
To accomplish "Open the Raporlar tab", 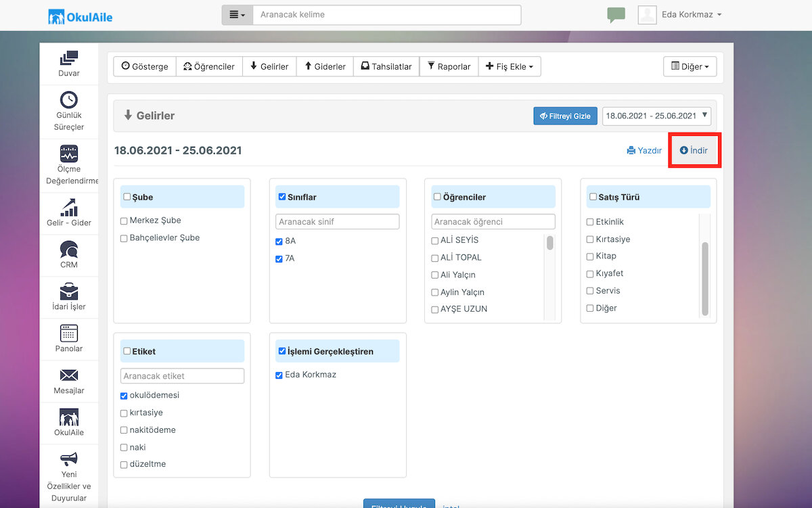I will tap(449, 66).
